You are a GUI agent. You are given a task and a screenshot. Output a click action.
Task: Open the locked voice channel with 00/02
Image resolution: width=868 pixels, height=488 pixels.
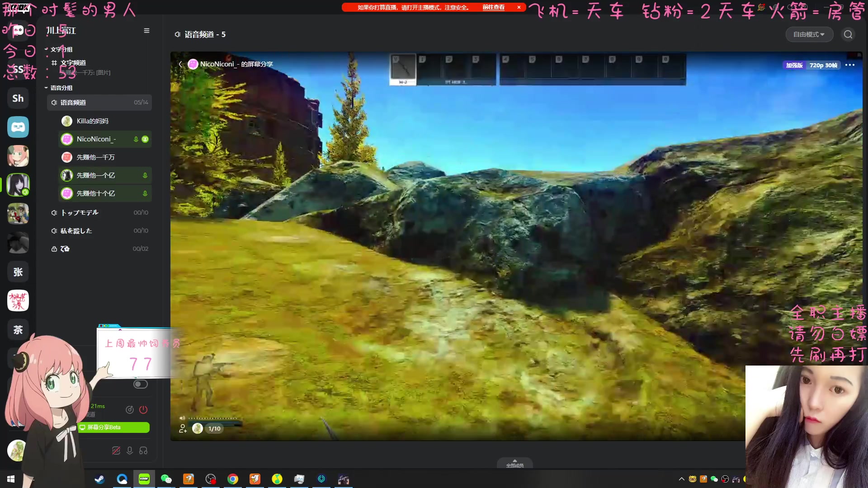tap(99, 249)
